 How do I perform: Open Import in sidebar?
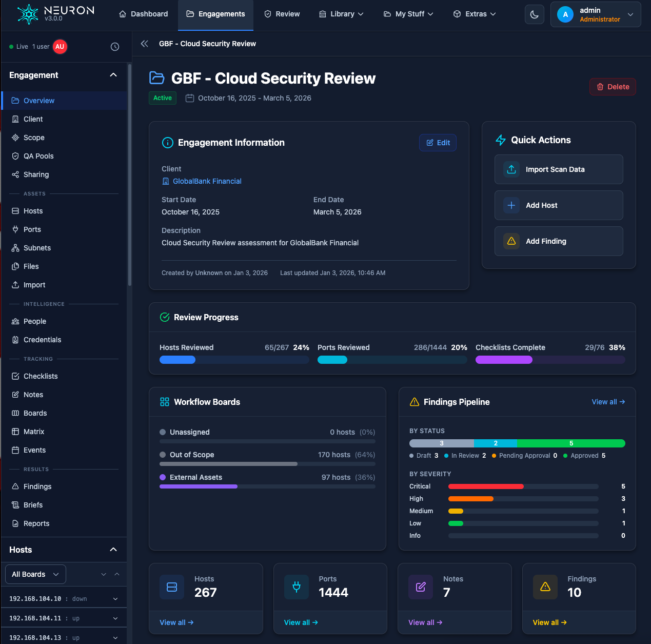[x=64, y=285]
